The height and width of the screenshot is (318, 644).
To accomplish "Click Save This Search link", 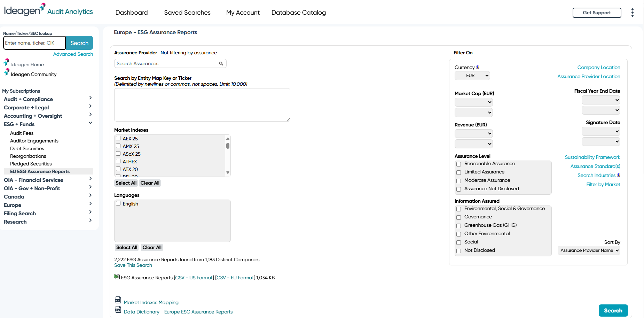I will point(133,265).
